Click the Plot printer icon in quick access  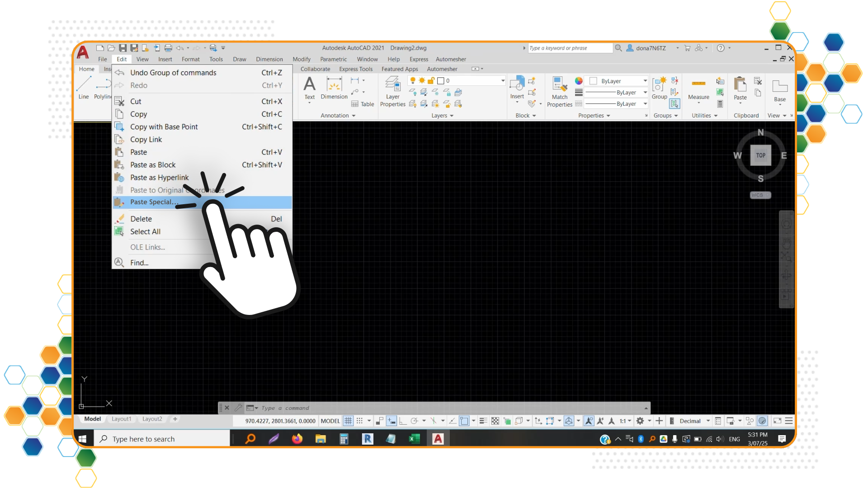point(168,48)
